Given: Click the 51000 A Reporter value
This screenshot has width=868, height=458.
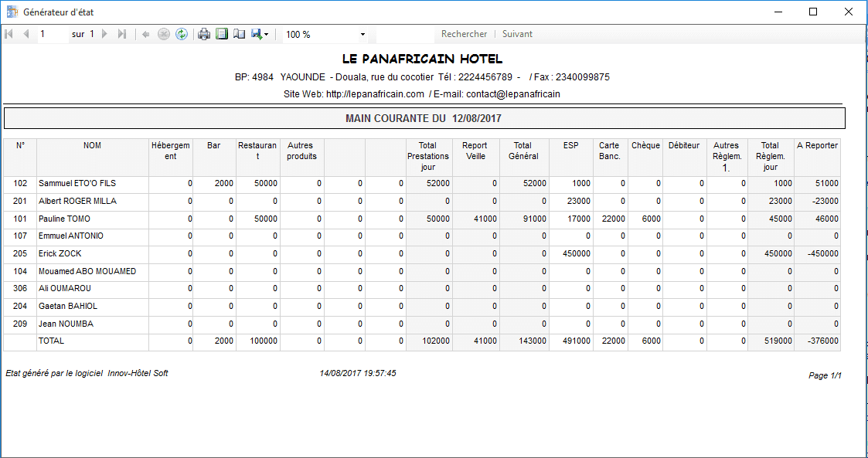Looking at the screenshot, I should [x=826, y=184].
